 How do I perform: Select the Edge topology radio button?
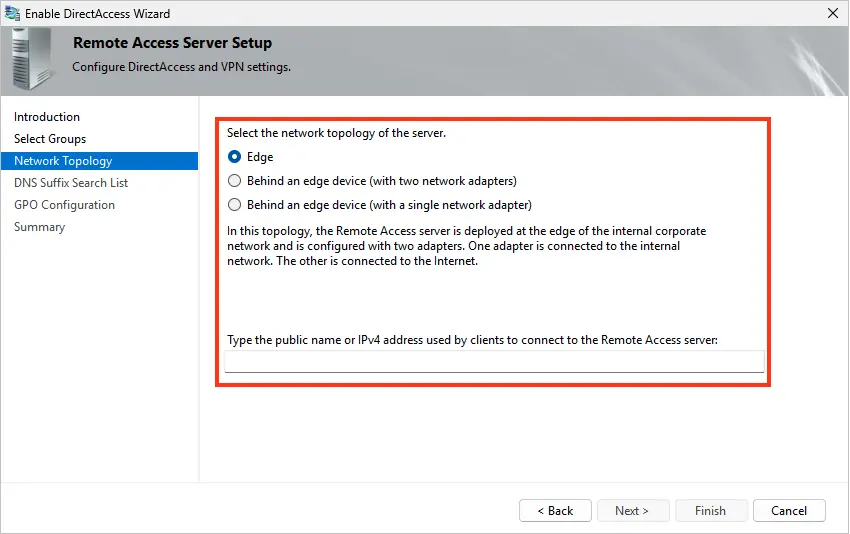(235, 157)
